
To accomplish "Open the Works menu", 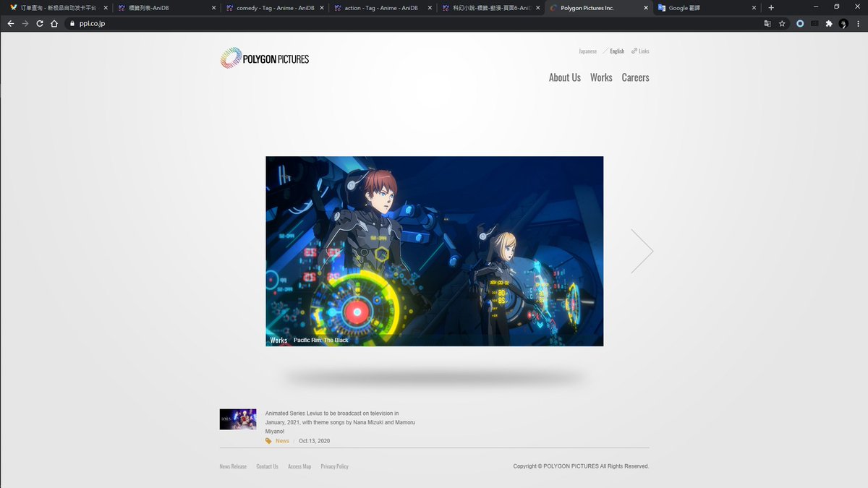I will [601, 77].
